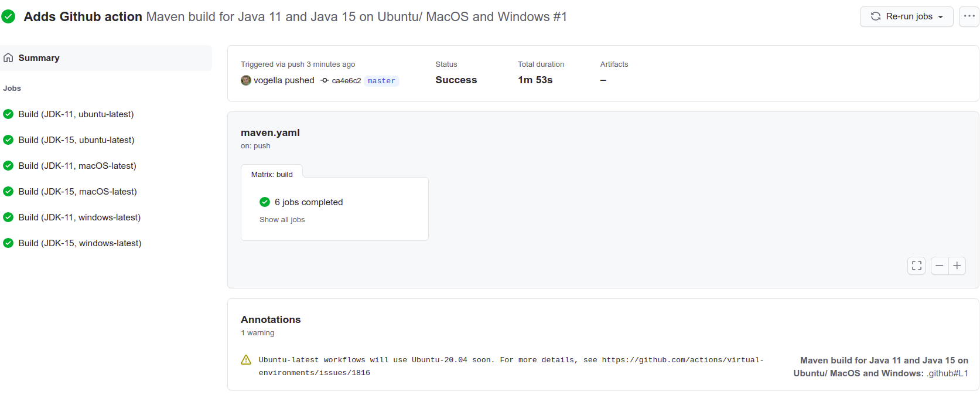The height and width of the screenshot is (415, 980).
Task: Click the commit icon before ca4e6c2
Action: click(x=325, y=80)
